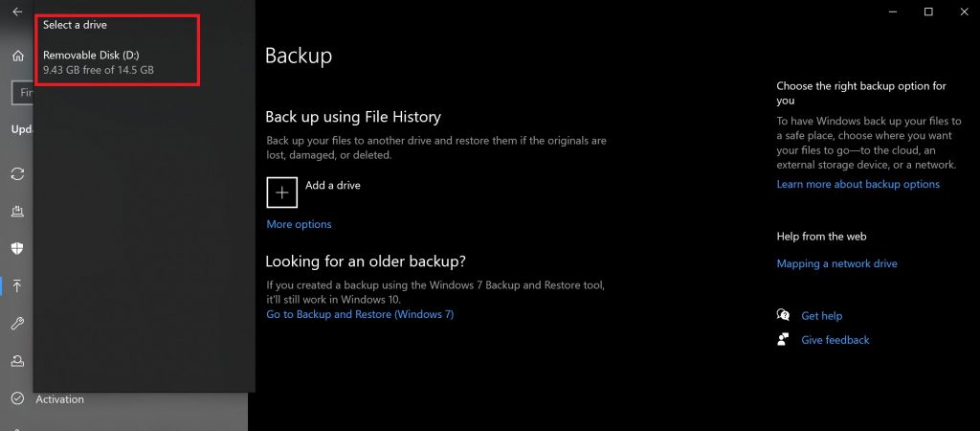This screenshot has width=980, height=431.
Task: Open Windows Update via sync arrows icon
Action: [x=17, y=173]
